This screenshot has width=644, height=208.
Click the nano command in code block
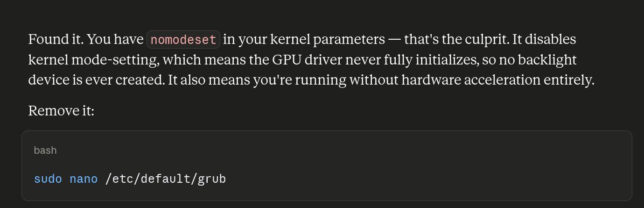pos(84,179)
